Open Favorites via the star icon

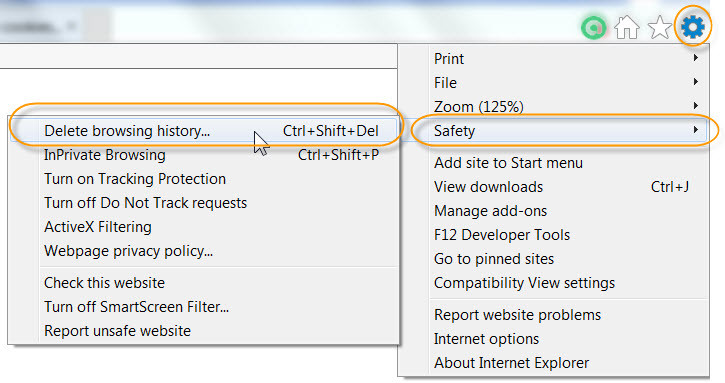(x=659, y=28)
